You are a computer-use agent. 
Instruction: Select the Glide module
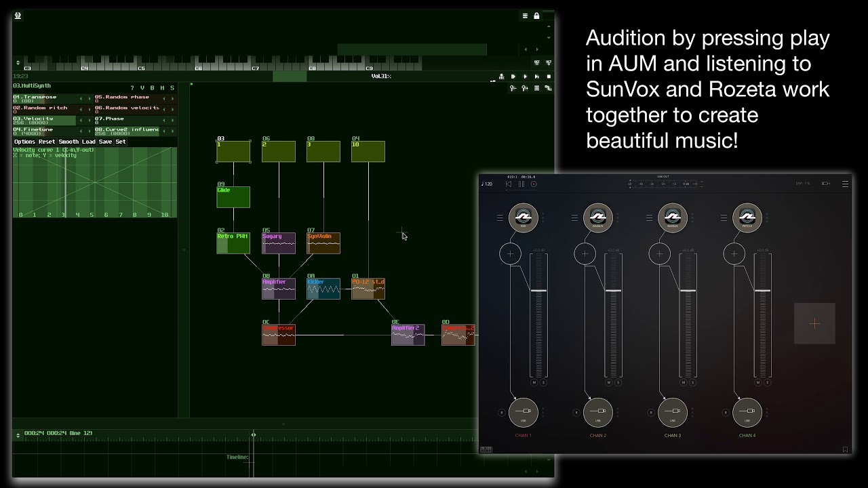[x=233, y=197]
